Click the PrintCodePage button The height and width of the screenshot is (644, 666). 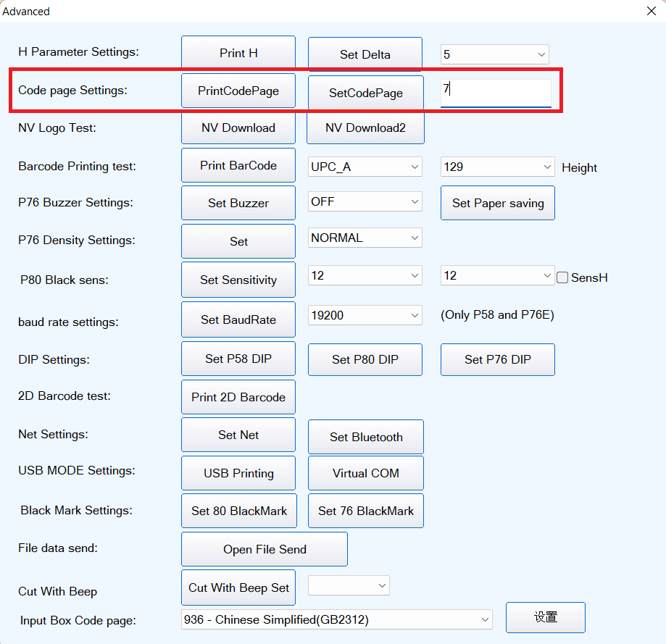point(238,91)
